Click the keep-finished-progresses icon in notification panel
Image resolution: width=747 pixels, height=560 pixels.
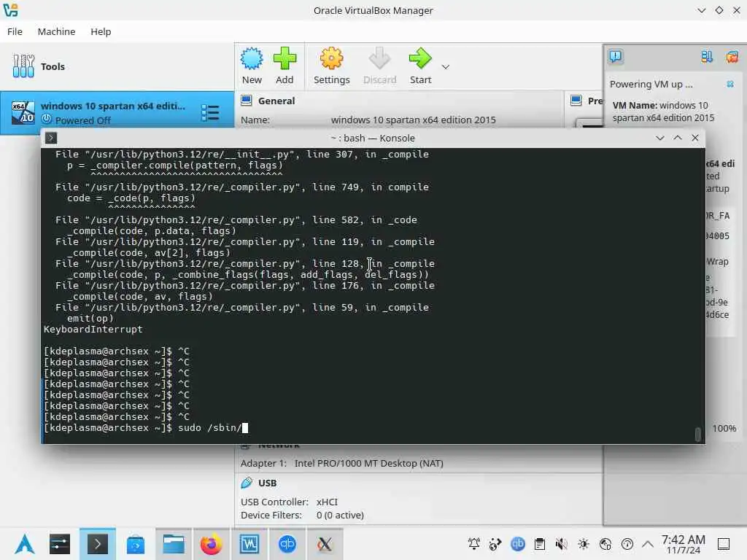707,57
